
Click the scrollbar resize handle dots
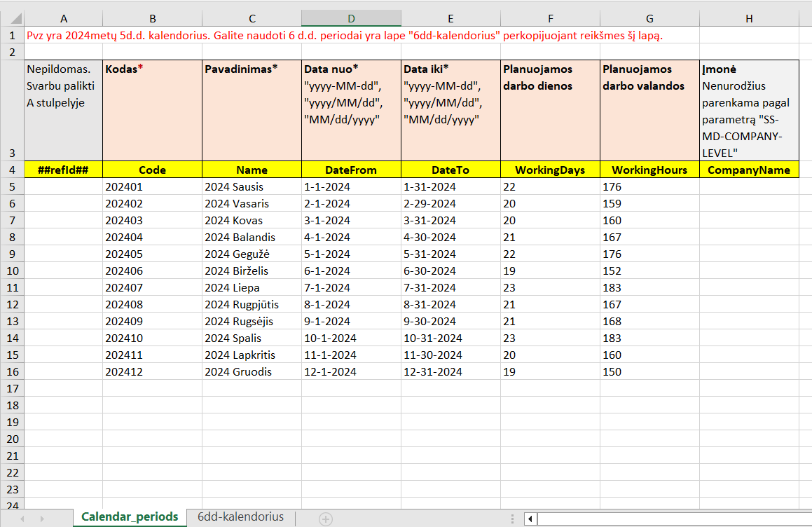click(515, 519)
